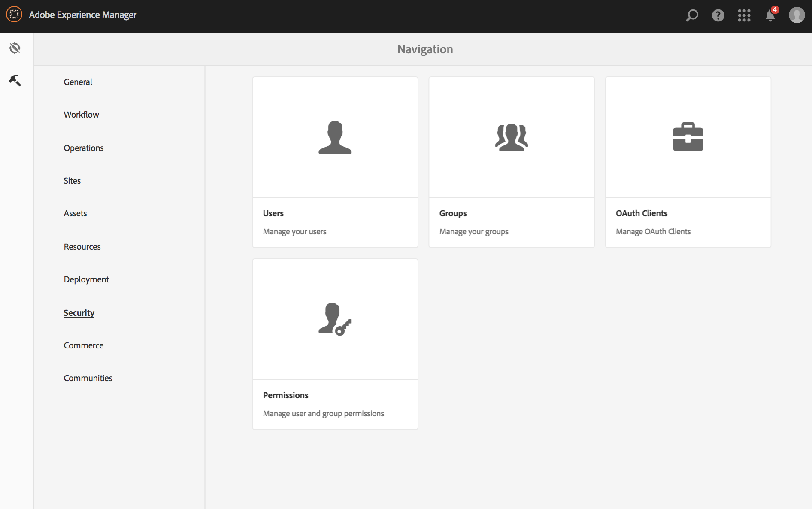
Task: Open the Assets tools category
Action: click(75, 213)
